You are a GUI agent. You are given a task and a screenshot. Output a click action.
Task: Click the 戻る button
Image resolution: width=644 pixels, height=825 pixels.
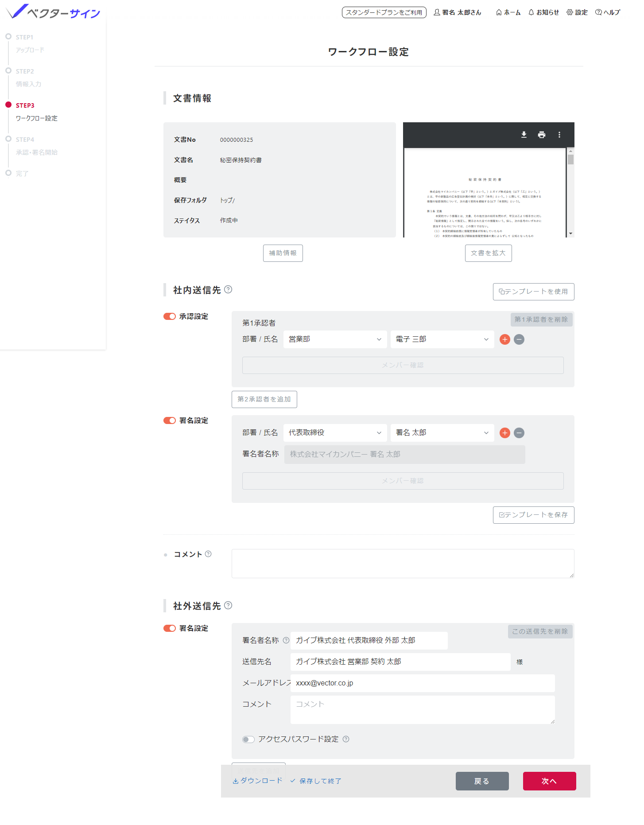point(482,781)
